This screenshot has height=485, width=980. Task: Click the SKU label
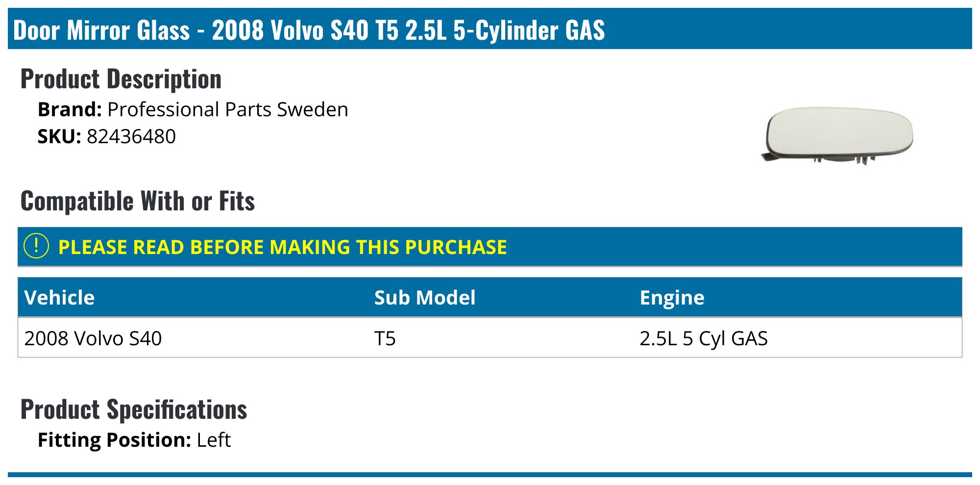[x=59, y=136]
